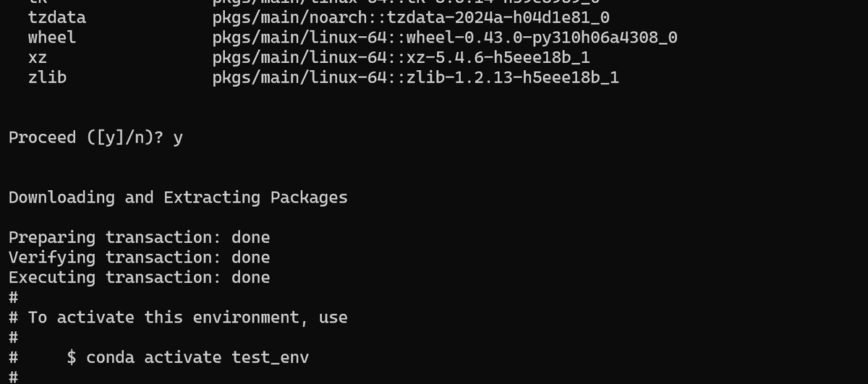Click the Preparing transaction text
This screenshot has width=868, height=384.
pos(114,237)
